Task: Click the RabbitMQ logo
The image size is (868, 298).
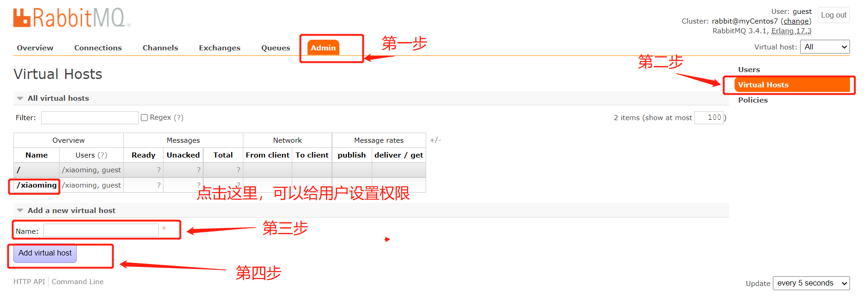Action: [x=72, y=18]
